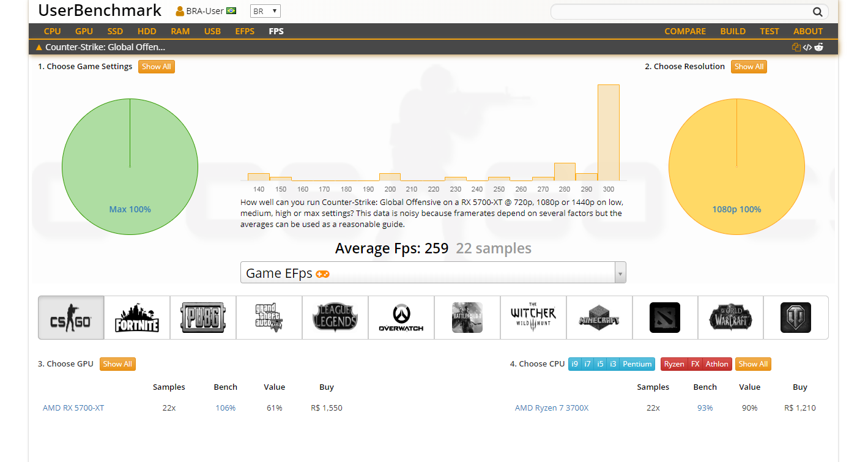Filter CPUs by Ryzen

pyautogui.click(x=674, y=364)
